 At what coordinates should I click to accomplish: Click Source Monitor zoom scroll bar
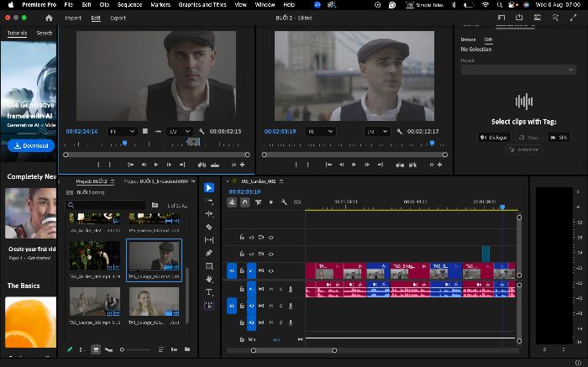pyautogui.click(x=156, y=155)
